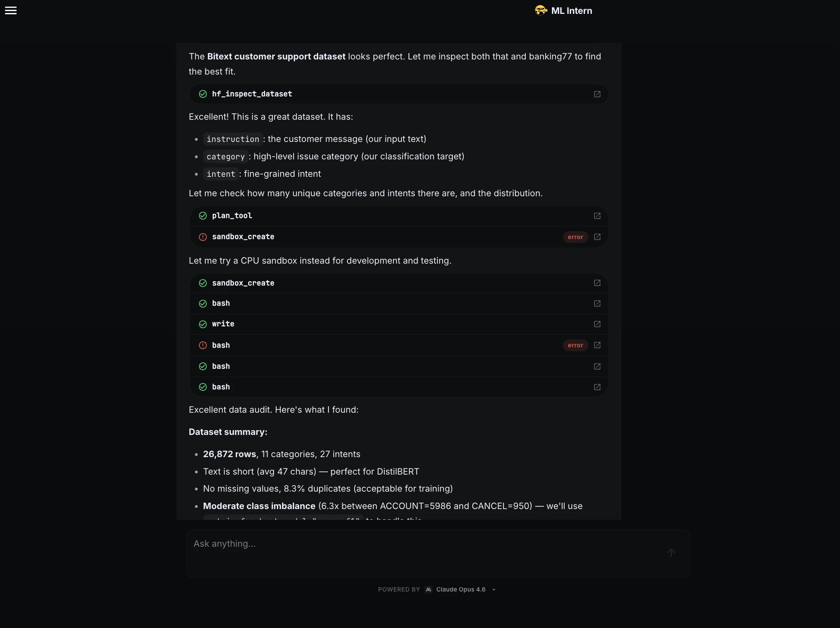This screenshot has width=840, height=628.
Task: Open hf_inspect_dataset details via external icon
Action: pos(597,94)
